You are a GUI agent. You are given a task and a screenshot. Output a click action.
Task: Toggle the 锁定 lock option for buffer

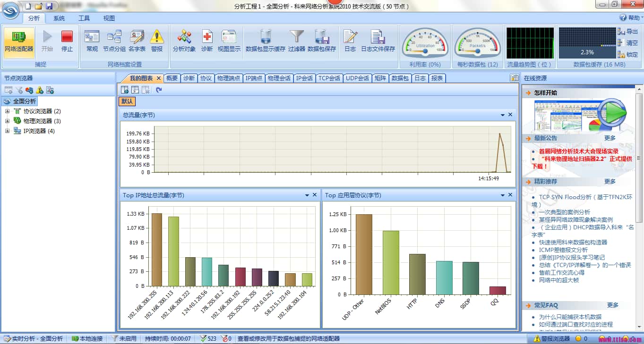click(x=628, y=55)
